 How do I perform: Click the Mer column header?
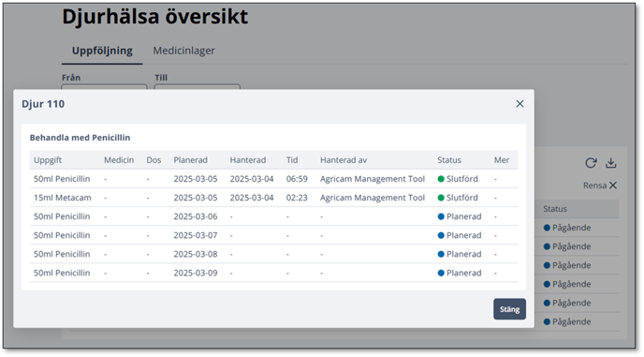tap(502, 160)
